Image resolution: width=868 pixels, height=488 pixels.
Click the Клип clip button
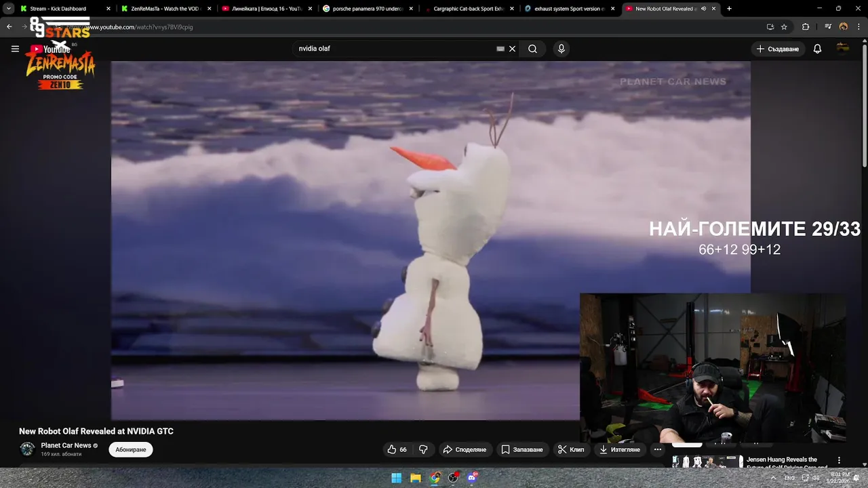570,449
